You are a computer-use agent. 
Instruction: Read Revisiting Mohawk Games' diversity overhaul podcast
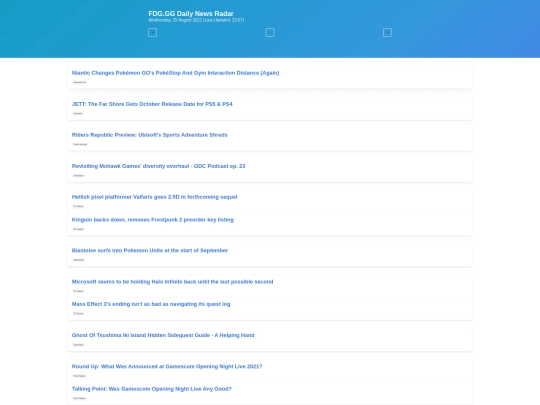click(x=158, y=166)
